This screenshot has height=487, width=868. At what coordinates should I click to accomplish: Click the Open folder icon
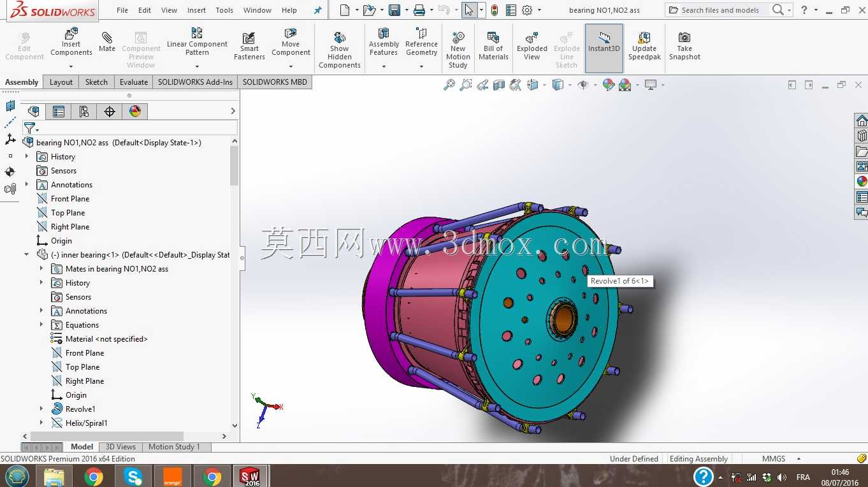(x=368, y=10)
